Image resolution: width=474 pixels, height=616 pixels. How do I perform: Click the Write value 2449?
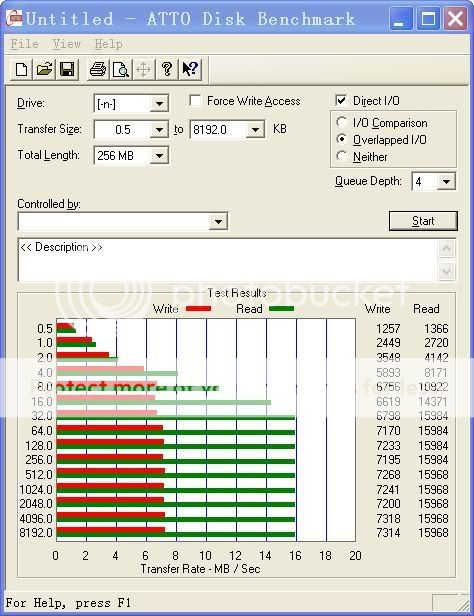(x=388, y=343)
